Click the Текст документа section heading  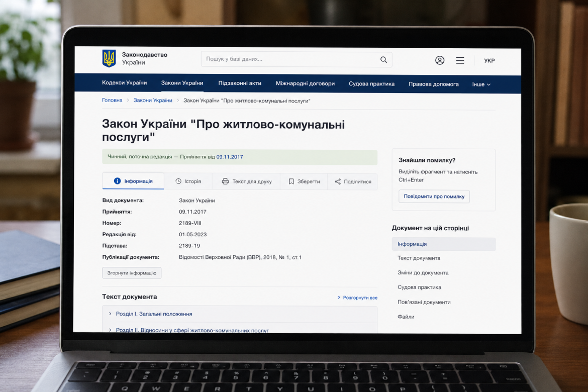pos(129,297)
